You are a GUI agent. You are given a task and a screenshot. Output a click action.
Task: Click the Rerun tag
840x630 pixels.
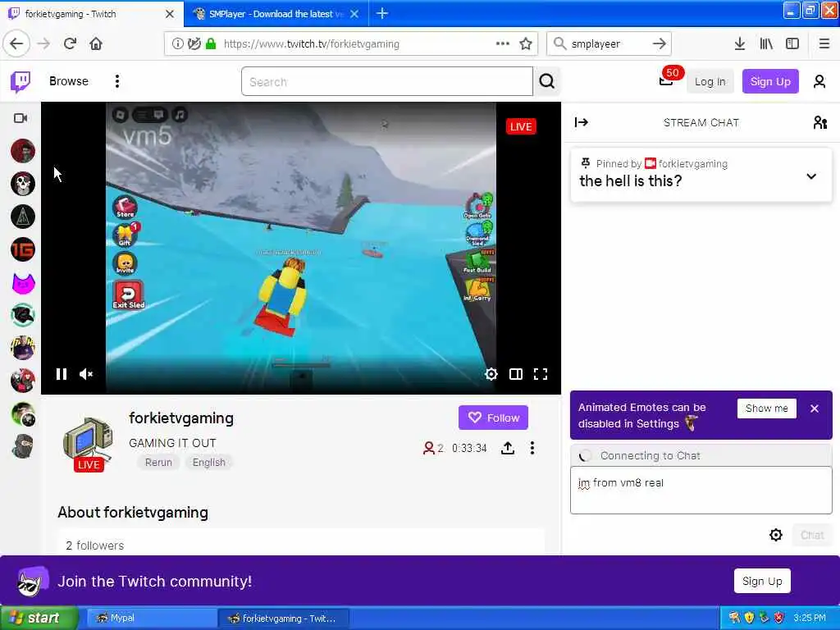(158, 463)
